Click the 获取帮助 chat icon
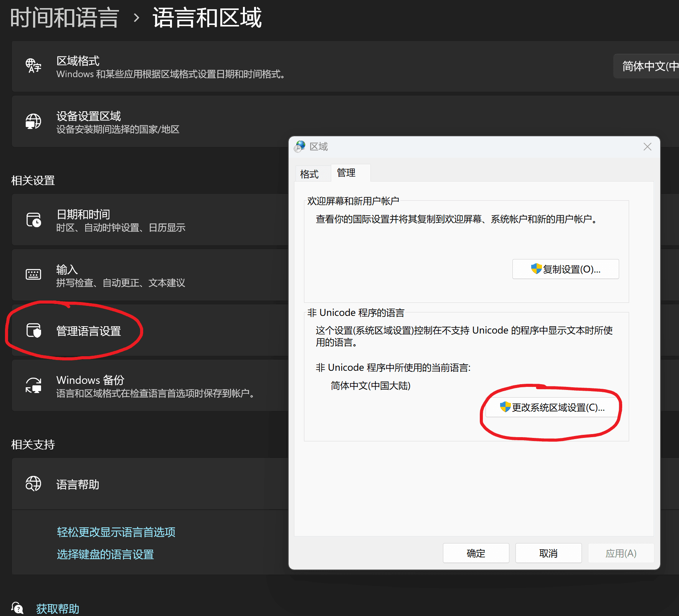This screenshot has height=616, width=679. pos(17,608)
